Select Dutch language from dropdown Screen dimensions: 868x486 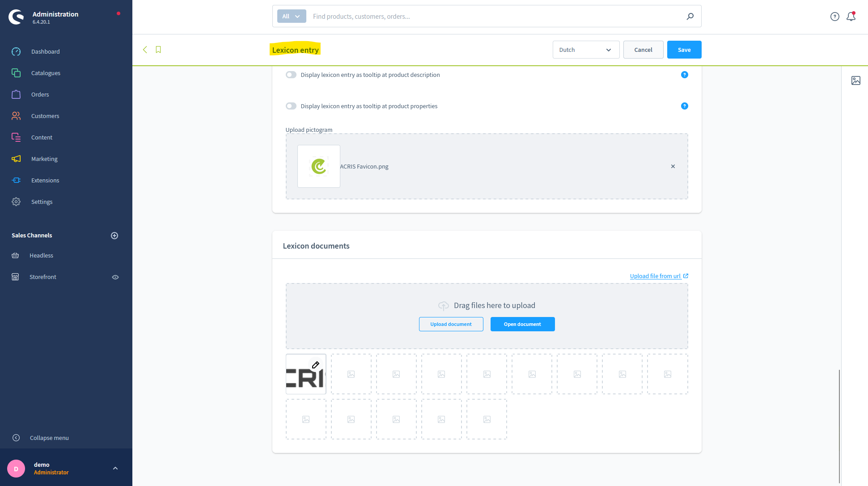pyautogui.click(x=585, y=50)
